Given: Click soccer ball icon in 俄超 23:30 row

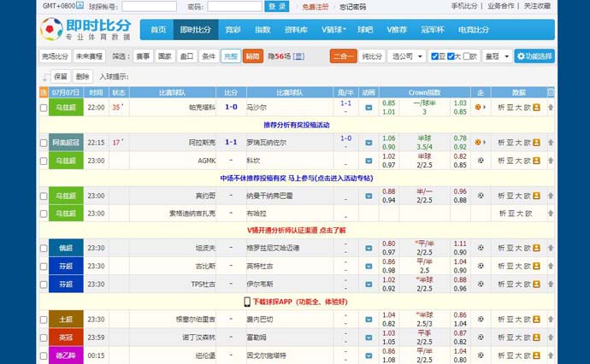Looking at the screenshot, I should (481, 248).
